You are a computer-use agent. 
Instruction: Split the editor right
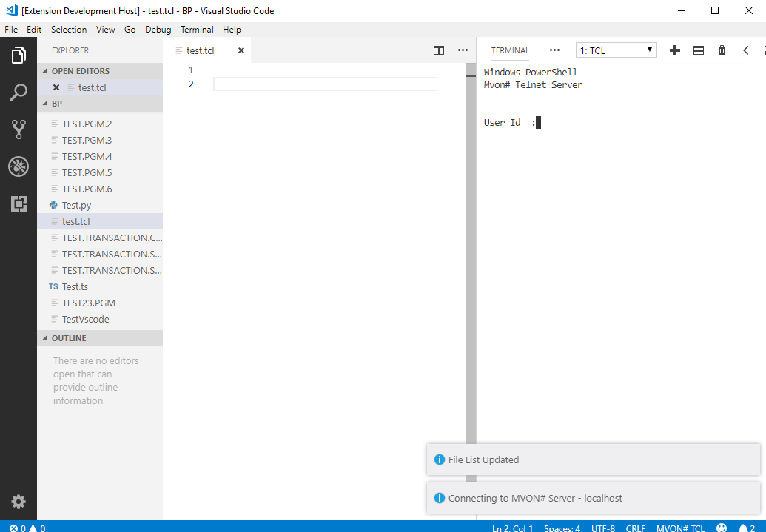tap(439, 50)
